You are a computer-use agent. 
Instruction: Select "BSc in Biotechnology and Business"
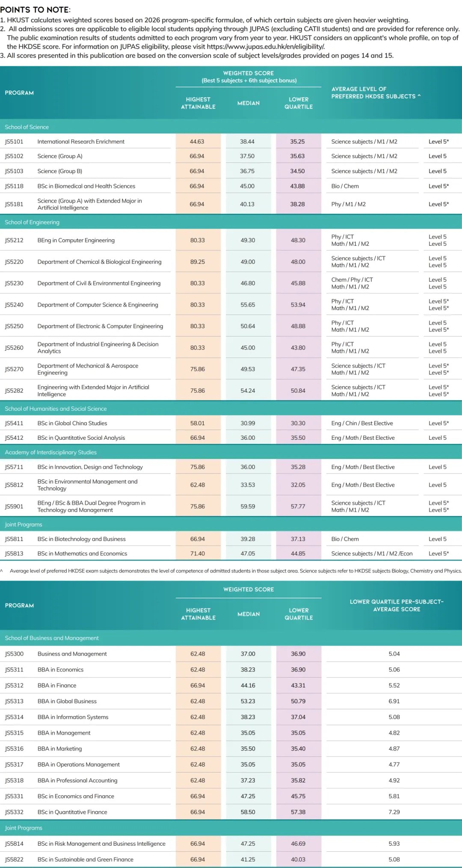tap(82, 539)
